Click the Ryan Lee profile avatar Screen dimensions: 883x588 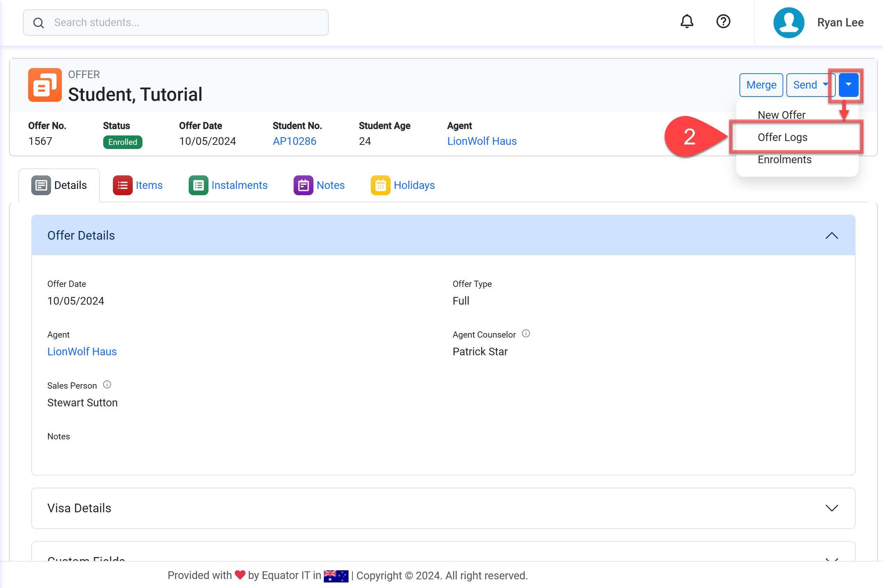(788, 23)
